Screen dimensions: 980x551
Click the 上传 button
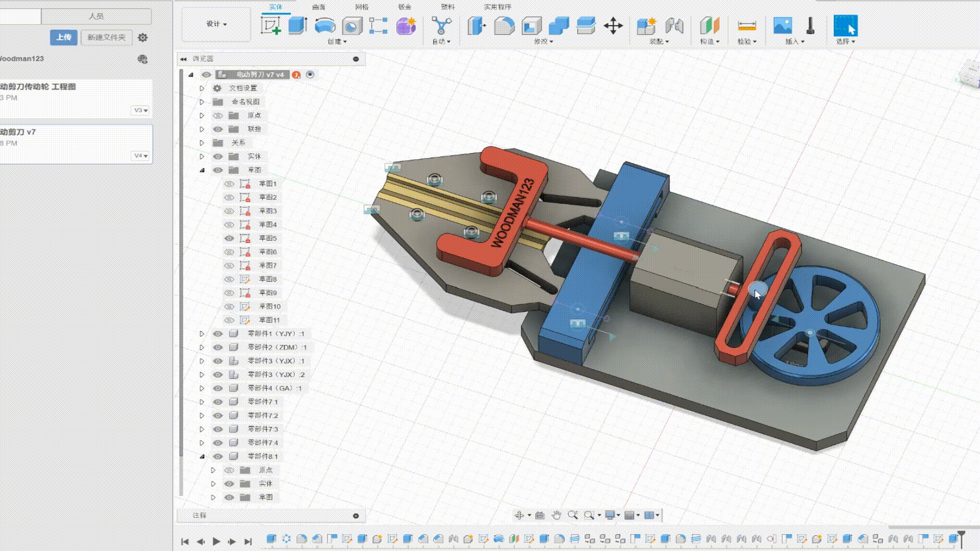pyautogui.click(x=64, y=37)
